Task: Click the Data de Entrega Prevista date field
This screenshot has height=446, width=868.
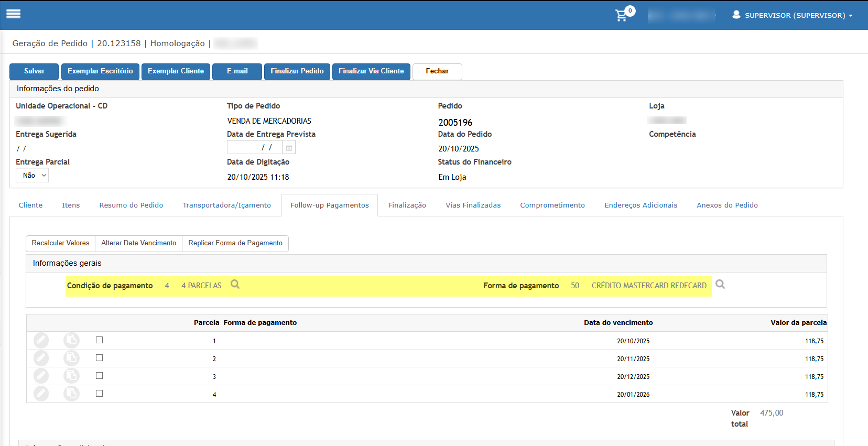Action: (x=255, y=148)
